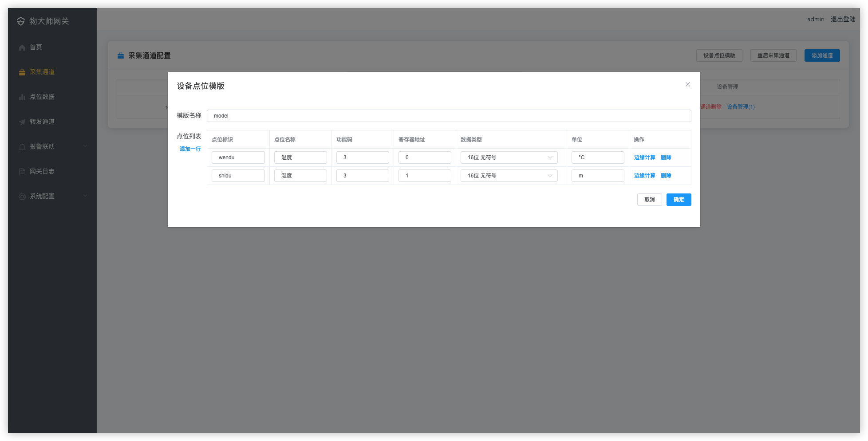Screen dimensions: 868x441
Task: Open data type dropdown for wendu row
Action: point(509,157)
